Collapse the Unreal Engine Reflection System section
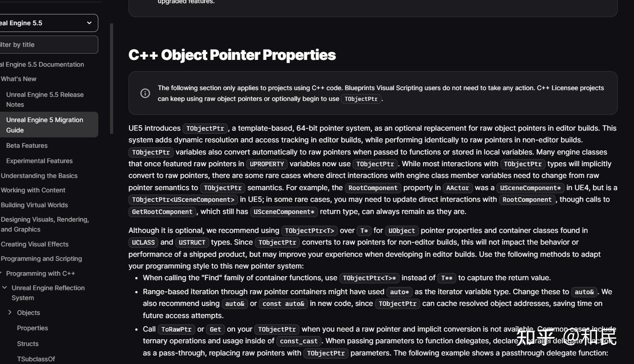The height and width of the screenshot is (364, 634). (x=5, y=287)
